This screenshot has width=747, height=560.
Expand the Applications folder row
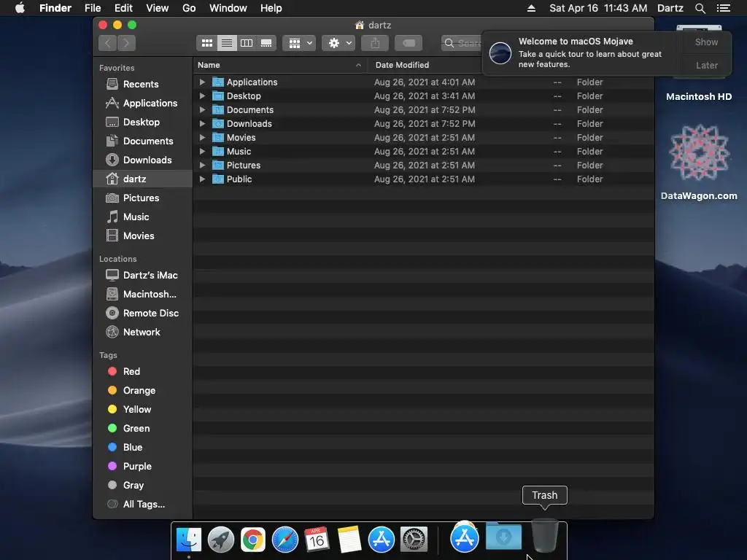[202, 82]
